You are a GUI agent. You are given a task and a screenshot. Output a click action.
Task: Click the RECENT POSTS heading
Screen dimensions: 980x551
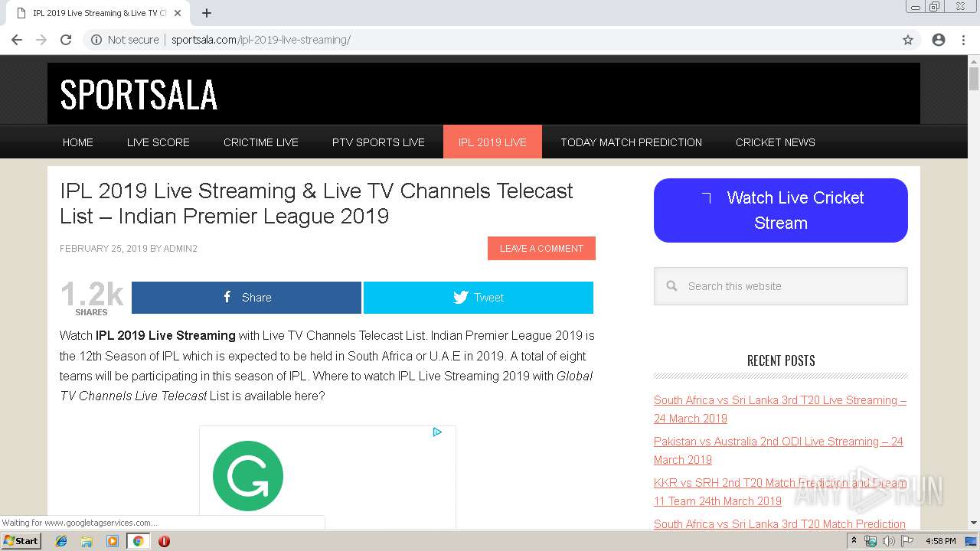click(x=781, y=360)
